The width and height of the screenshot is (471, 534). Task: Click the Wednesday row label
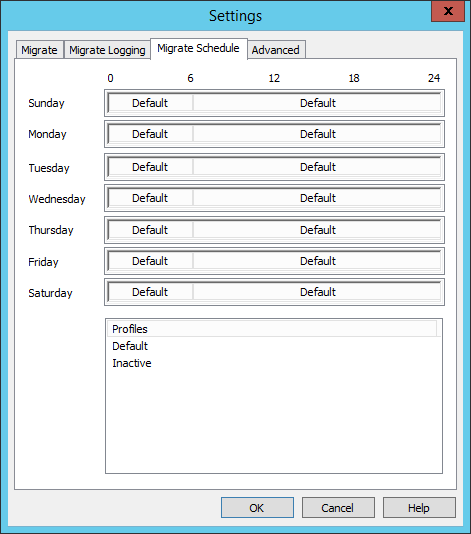tap(57, 199)
